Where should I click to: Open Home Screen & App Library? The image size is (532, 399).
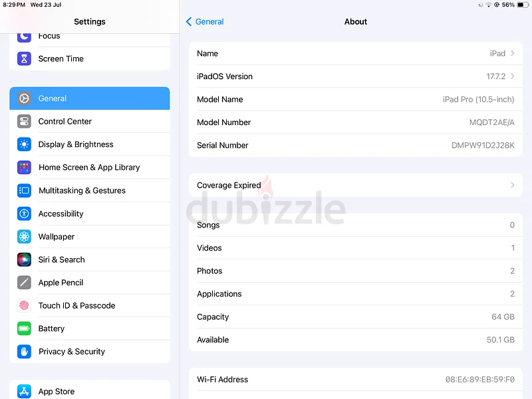90,168
